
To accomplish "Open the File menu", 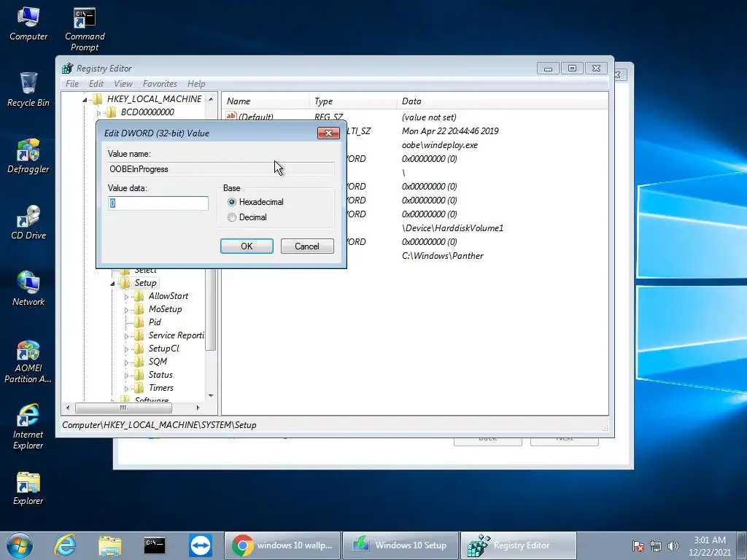I will (72, 84).
